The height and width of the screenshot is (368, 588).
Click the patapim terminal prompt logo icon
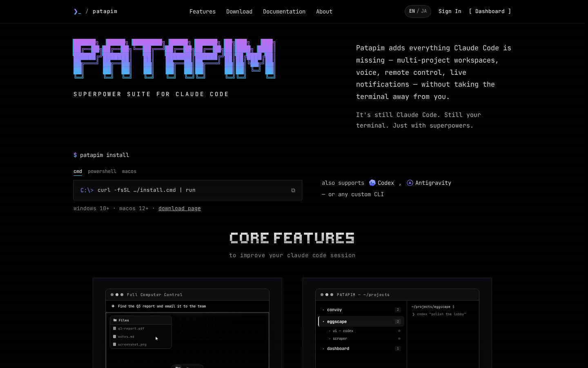click(x=77, y=11)
